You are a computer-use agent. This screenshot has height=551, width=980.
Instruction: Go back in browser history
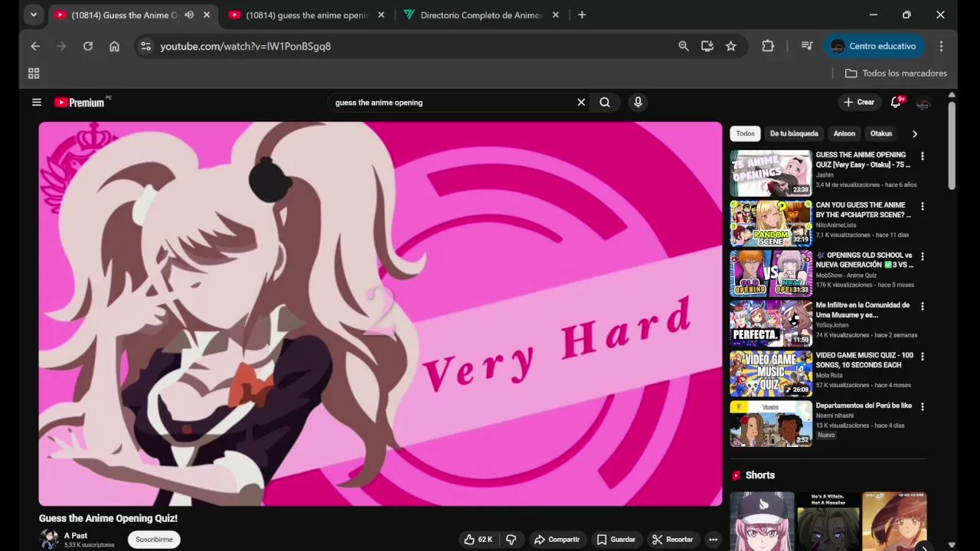coord(35,46)
